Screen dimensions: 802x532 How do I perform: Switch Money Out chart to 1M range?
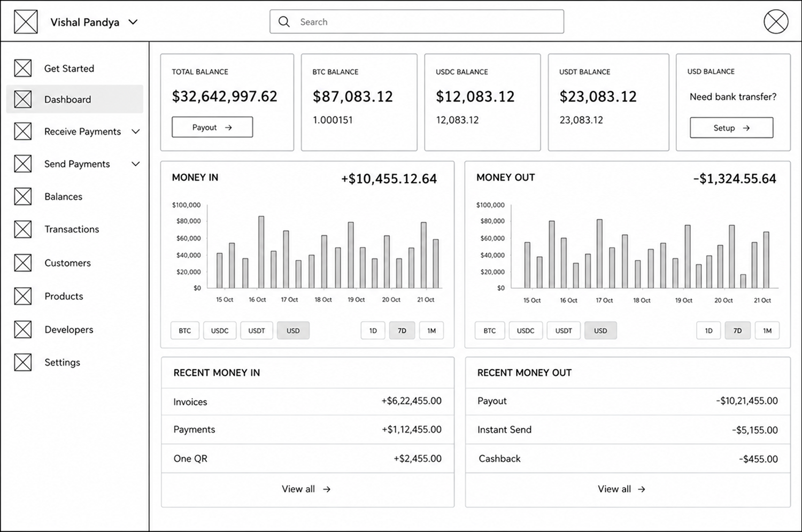[767, 330]
